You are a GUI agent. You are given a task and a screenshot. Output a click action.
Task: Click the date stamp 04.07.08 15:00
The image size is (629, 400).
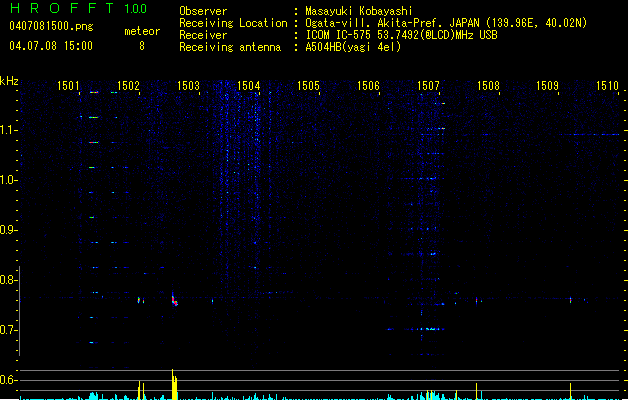coord(51,46)
